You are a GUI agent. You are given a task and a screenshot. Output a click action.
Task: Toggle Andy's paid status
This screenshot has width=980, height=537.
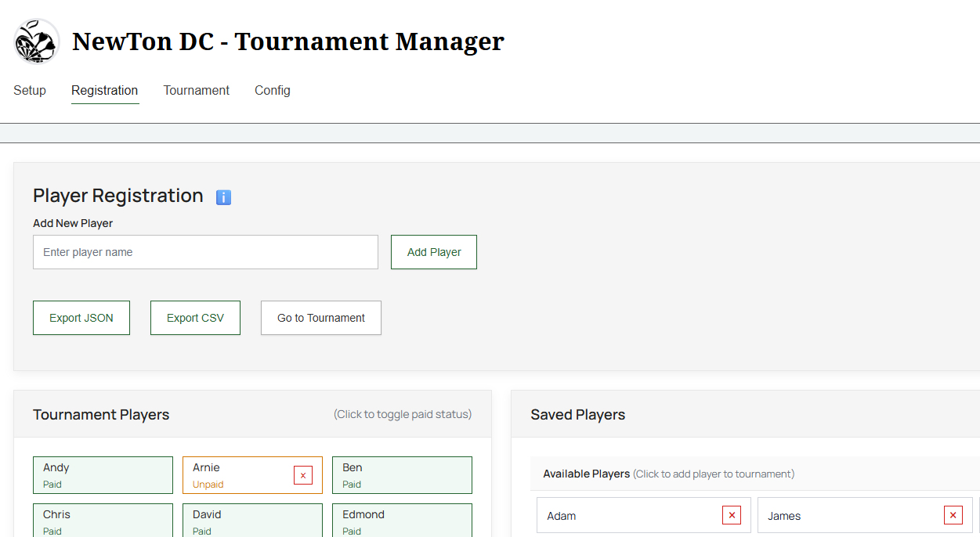tap(103, 474)
